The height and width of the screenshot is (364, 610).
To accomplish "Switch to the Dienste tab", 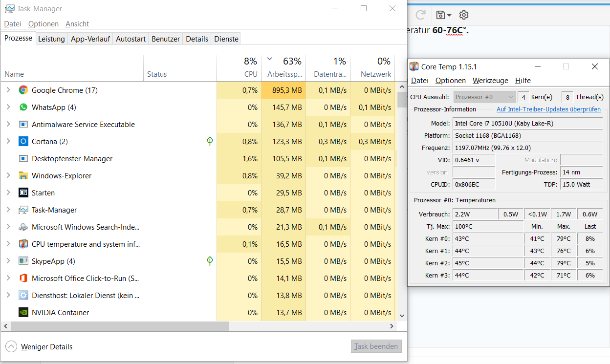I will pos(226,39).
